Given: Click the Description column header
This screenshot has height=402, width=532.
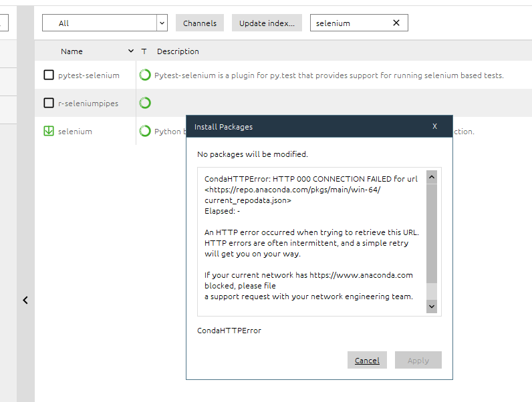Looking at the screenshot, I should tap(178, 51).
